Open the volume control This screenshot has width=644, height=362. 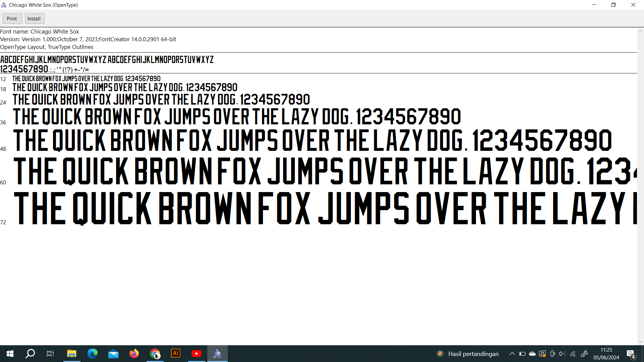pyautogui.click(x=562, y=354)
